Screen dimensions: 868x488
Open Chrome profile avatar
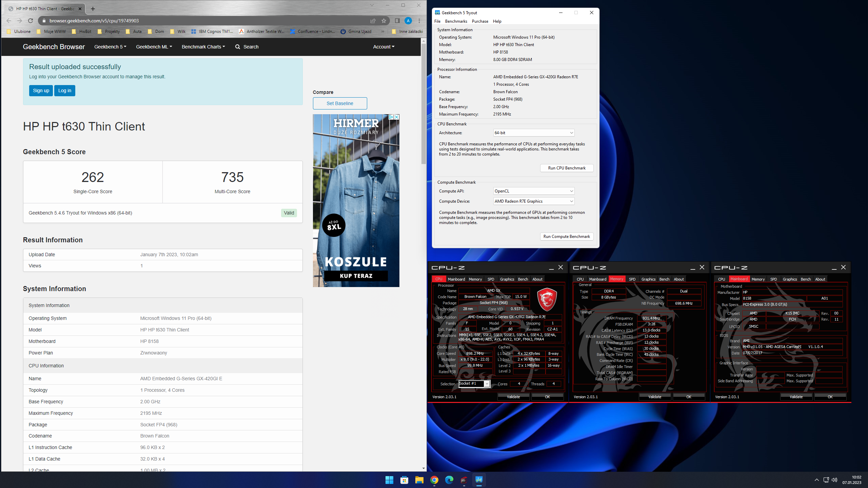coord(408,21)
